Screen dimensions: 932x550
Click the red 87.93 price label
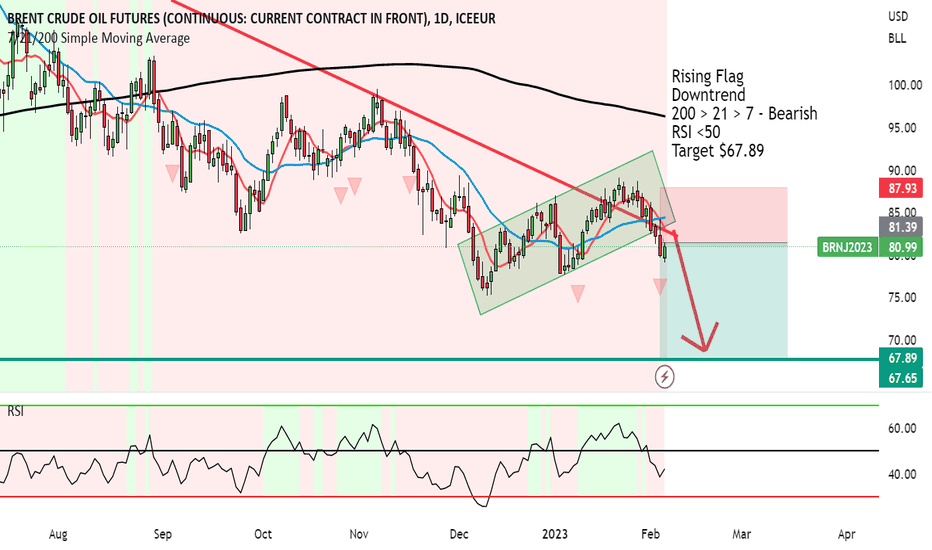(901, 189)
